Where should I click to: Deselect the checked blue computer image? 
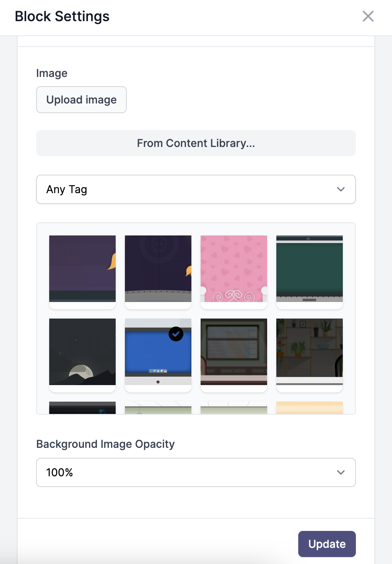[176, 334]
